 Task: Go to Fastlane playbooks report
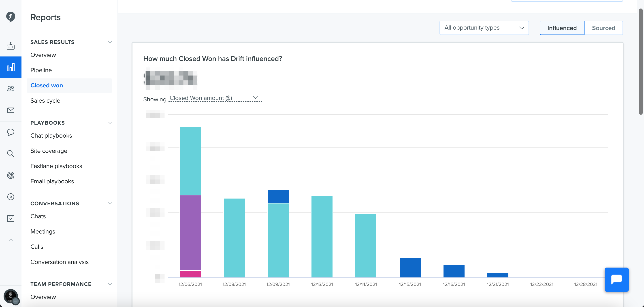click(x=56, y=166)
